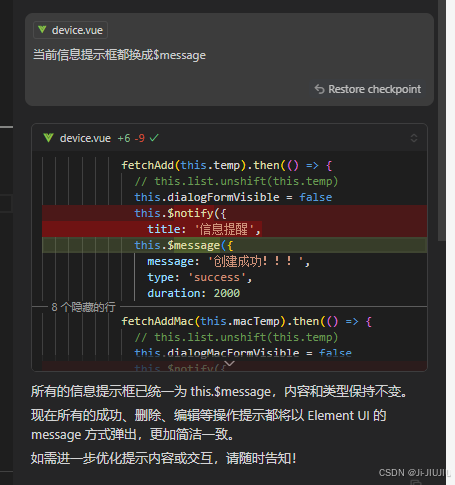Click the chat panel vertical scrollbar thumb
This screenshot has height=485, width=455.
(442, 120)
